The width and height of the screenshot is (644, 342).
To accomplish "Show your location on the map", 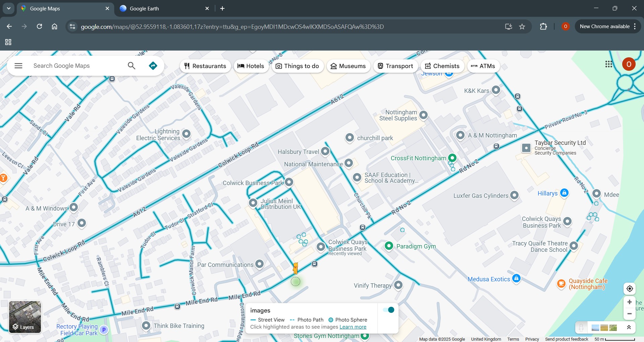I will coord(630,289).
